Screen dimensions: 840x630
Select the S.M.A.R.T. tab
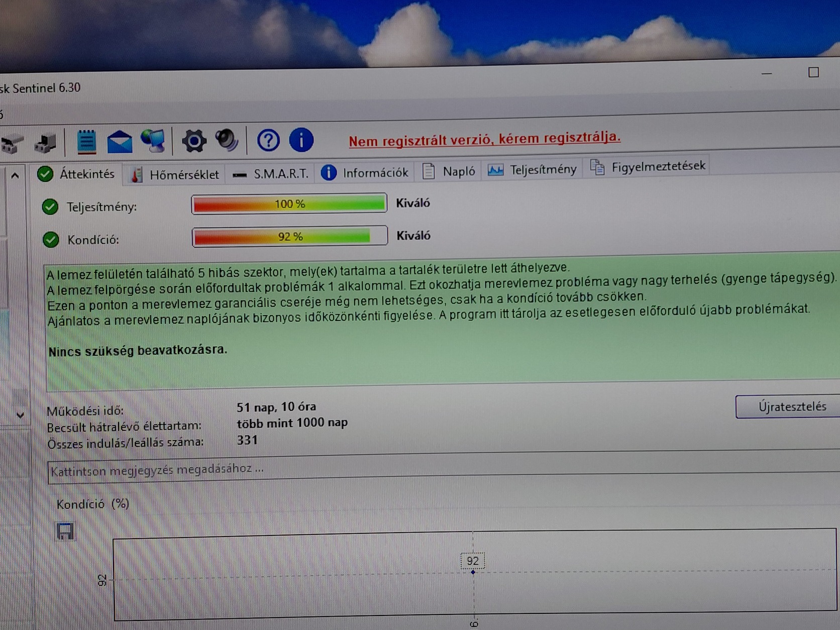point(271,174)
